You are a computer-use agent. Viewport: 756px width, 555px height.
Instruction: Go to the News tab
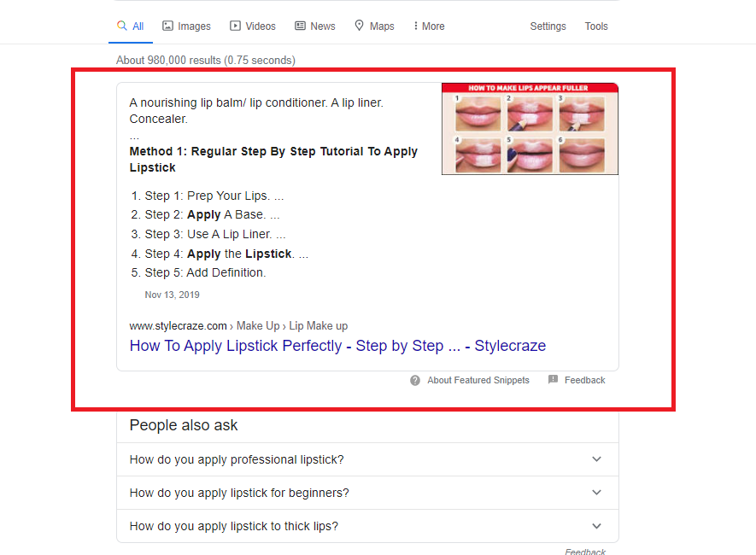(315, 26)
